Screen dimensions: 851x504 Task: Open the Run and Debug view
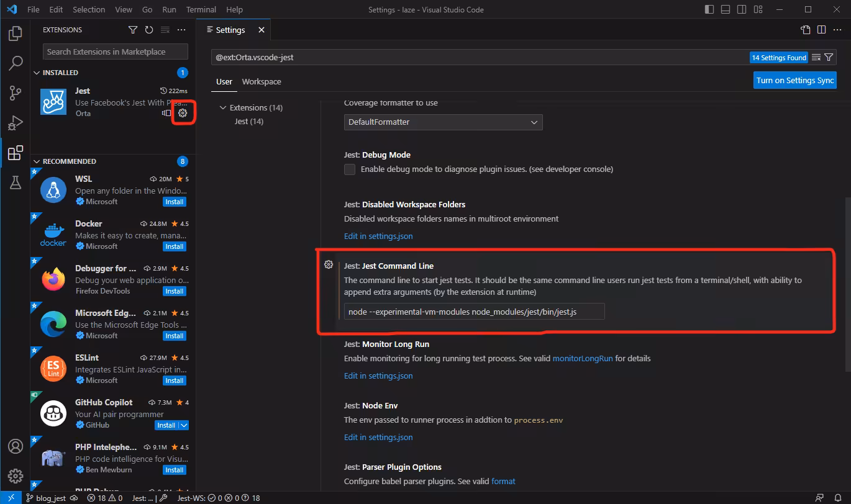[x=16, y=123]
